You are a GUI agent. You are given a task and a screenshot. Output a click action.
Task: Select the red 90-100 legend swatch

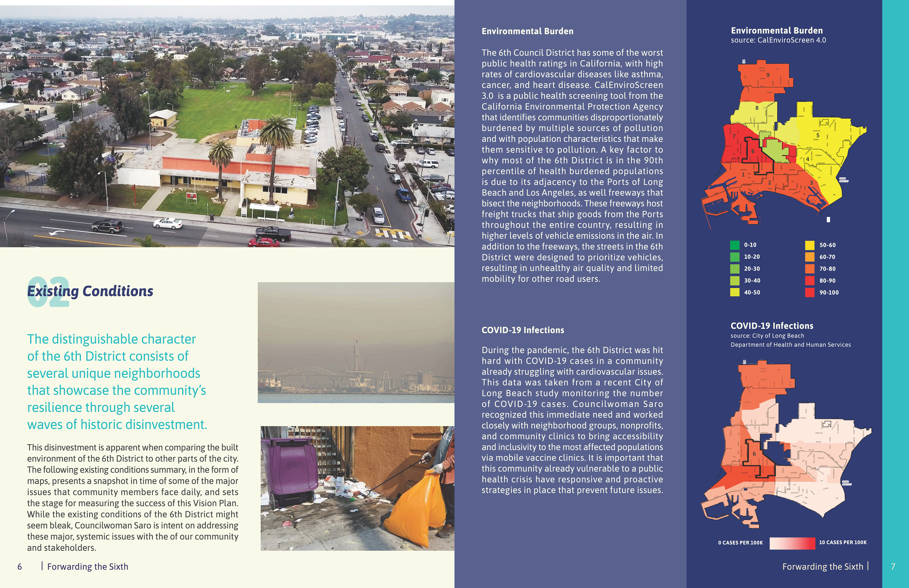coord(810,292)
